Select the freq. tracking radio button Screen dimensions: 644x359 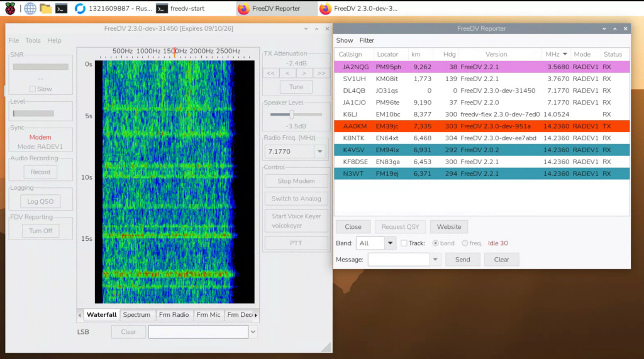[x=465, y=243]
